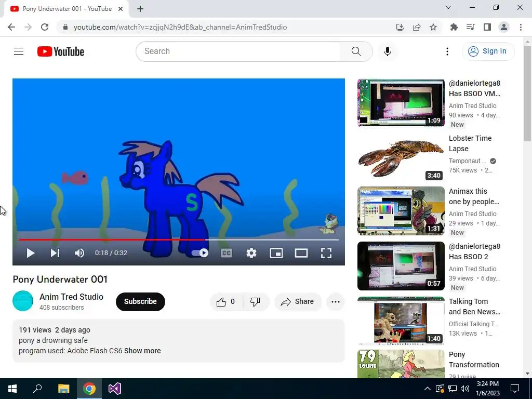Toggle the Chrome side panel
532x399 pixels.
487,27
